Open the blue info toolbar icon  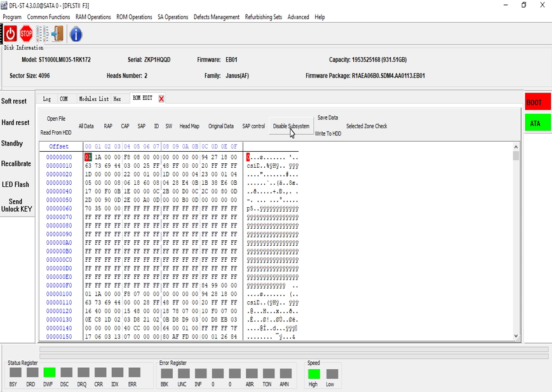75,34
